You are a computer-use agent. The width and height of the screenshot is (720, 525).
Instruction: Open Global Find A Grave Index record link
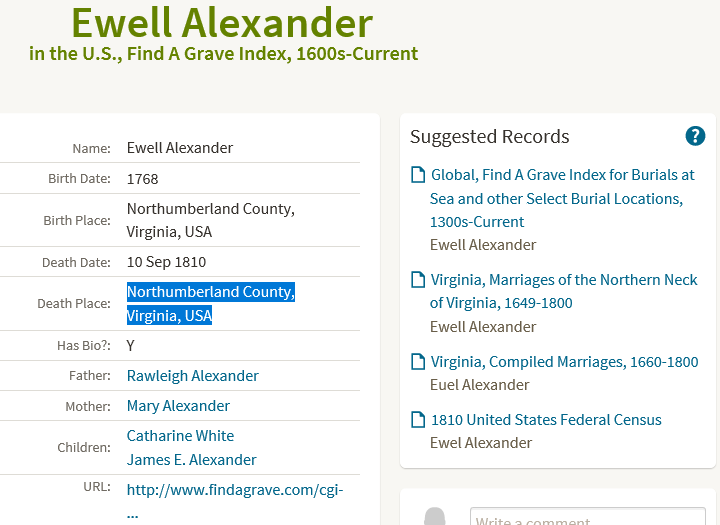point(562,198)
